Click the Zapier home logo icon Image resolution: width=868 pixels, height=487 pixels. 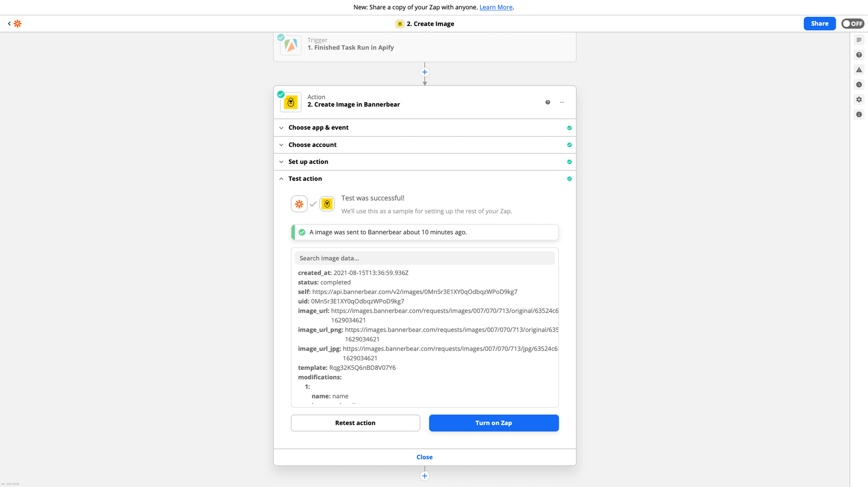tap(17, 24)
